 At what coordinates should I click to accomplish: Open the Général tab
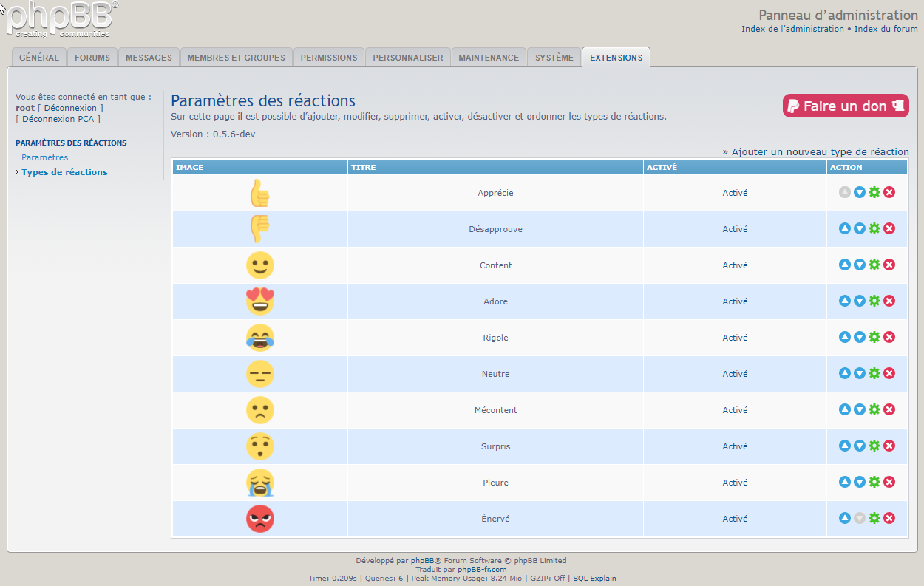(39, 58)
